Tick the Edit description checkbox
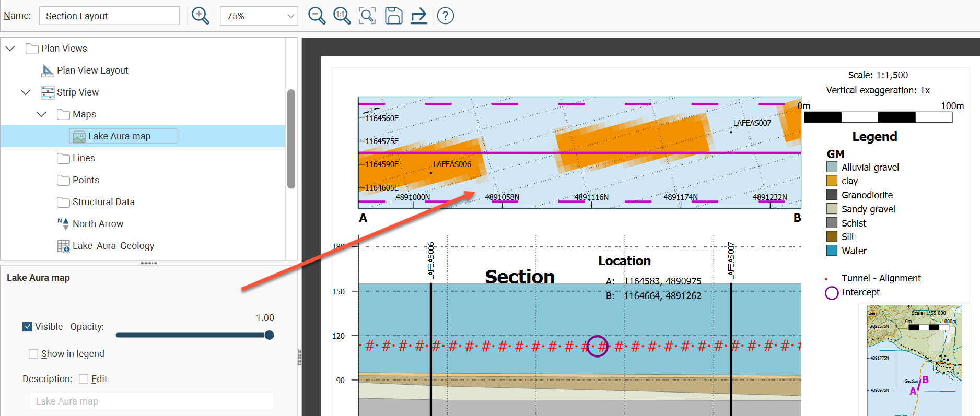The height and width of the screenshot is (416, 980). click(x=84, y=379)
